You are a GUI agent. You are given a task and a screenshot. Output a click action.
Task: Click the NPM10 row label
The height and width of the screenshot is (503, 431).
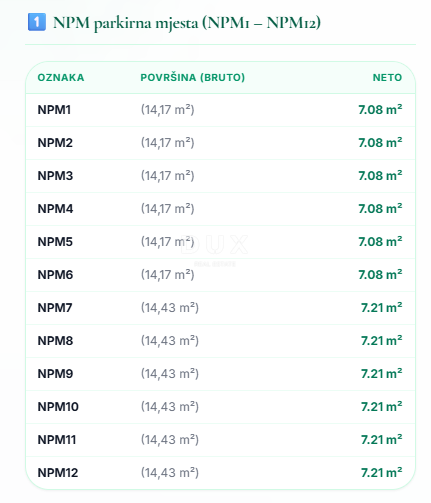coord(58,407)
